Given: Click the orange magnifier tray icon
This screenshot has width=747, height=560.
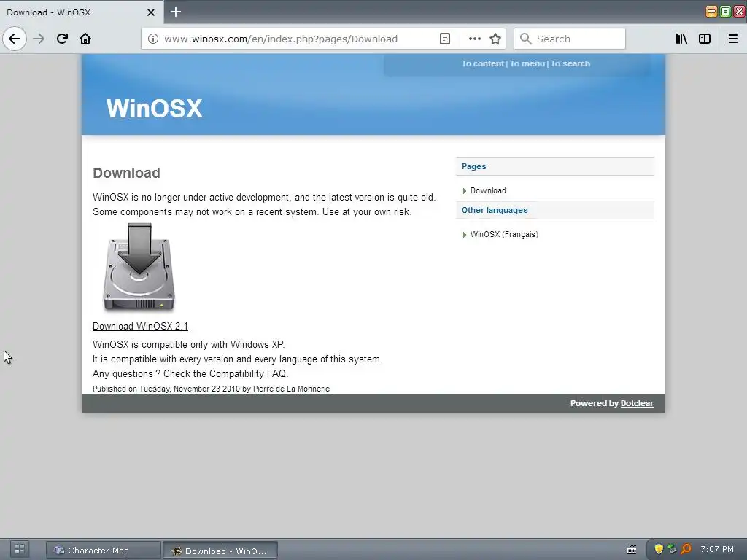Looking at the screenshot, I should [686, 549].
